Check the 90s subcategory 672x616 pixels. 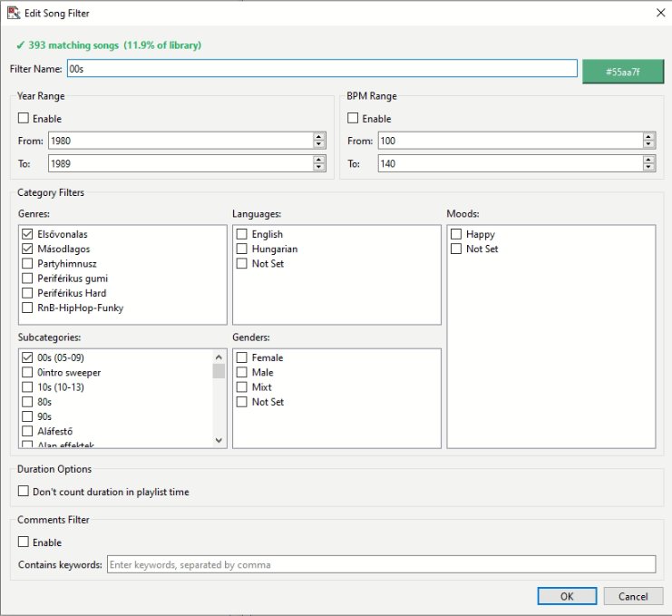pos(27,416)
